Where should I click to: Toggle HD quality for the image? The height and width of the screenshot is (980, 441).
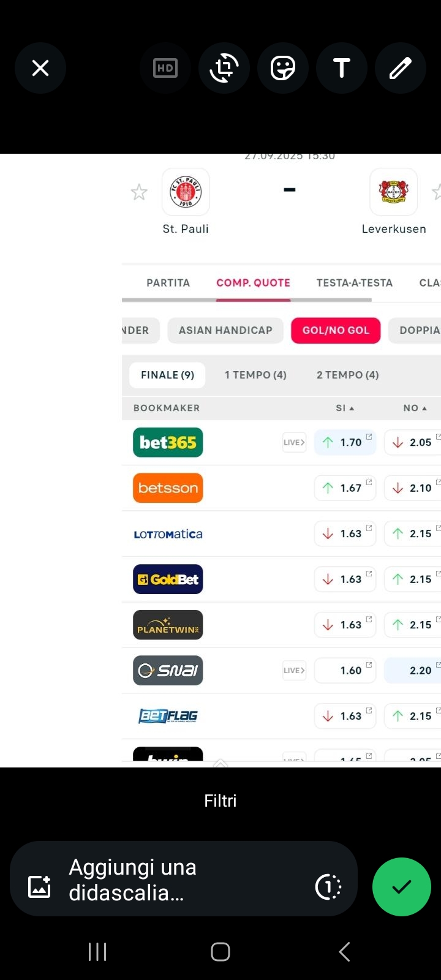point(165,68)
